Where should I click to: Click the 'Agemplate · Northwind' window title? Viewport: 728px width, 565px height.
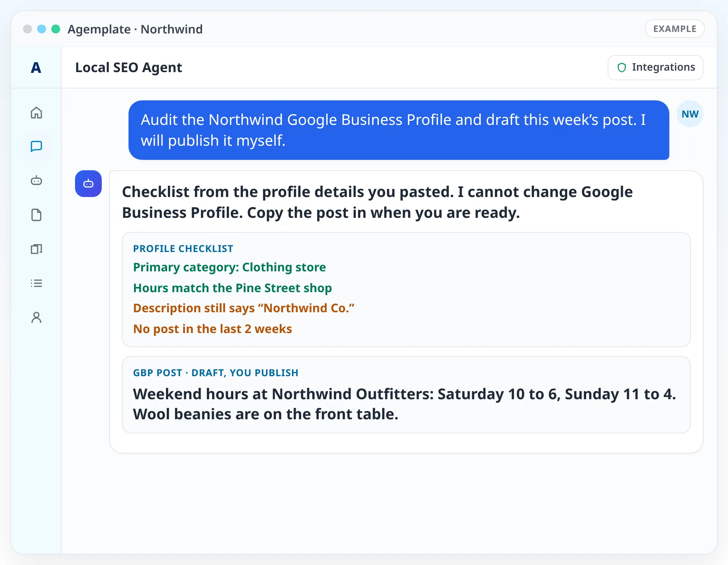[x=135, y=29]
